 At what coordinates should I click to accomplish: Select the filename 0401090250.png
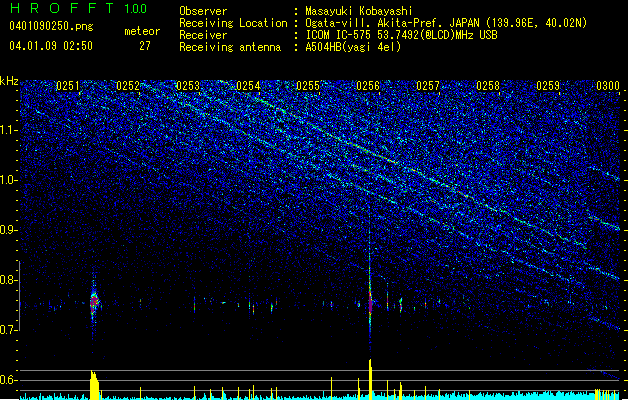click(x=51, y=26)
